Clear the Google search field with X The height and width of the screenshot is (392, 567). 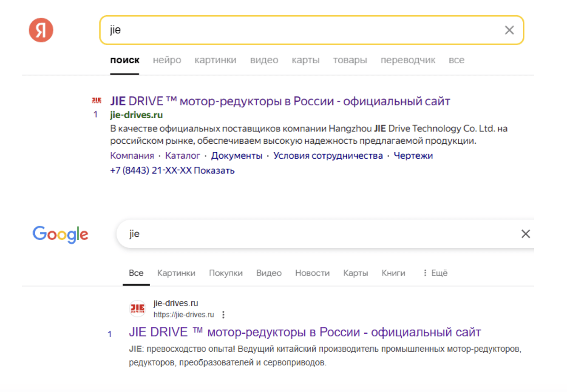click(526, 234)
